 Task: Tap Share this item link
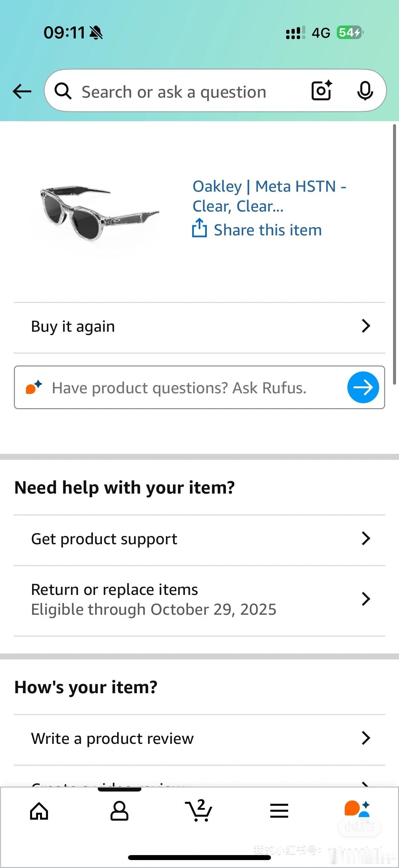click(x=268, y=230)
